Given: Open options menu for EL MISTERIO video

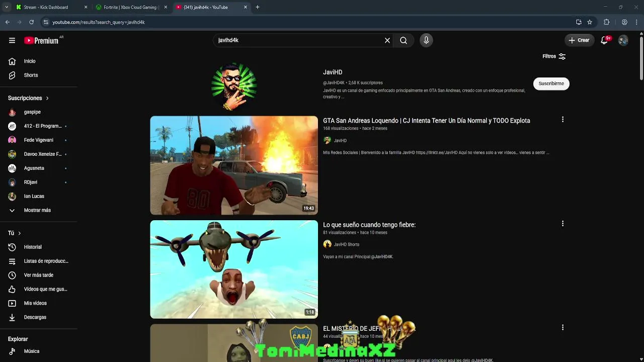Looking at the screenshot, I should point(562,328).
